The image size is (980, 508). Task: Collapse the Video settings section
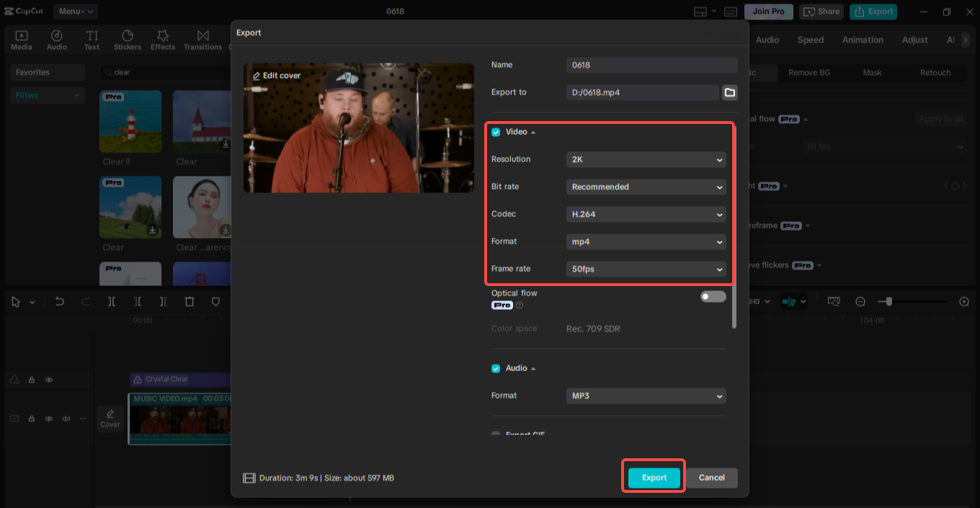click(534, 132)
